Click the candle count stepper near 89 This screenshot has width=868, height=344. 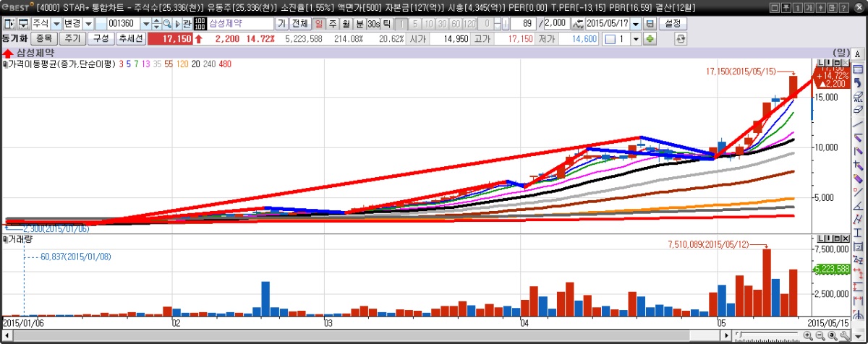tap(498, 23)
